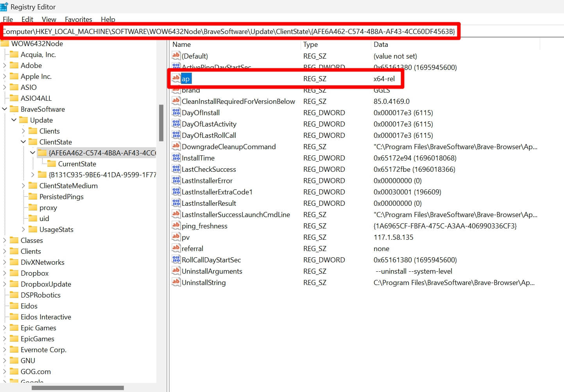This screenshot has width=564, height=392.
Task: Click the DWORD icon beside LastInstallerError
Action: pyautogui.click(x=176, y=181)
